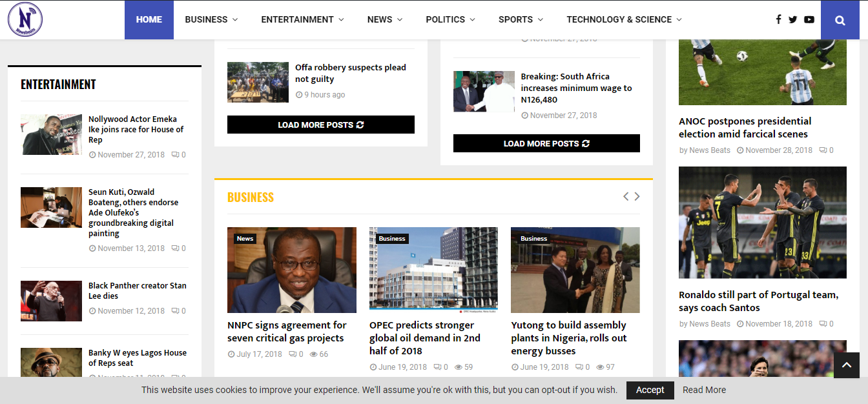This screenshot has height=404, width=868.
Task: Open the Twitter page via header icon
Action: click(792, 19)
